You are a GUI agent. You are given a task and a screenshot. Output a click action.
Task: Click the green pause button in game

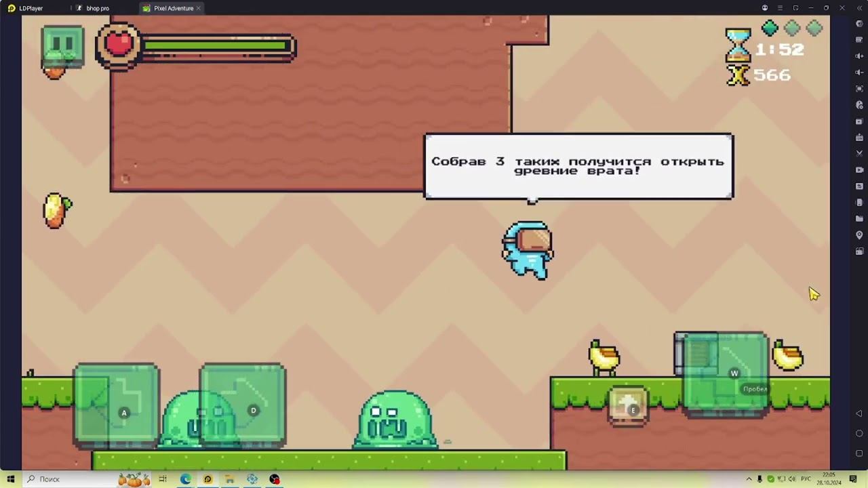tap(62, 47)
